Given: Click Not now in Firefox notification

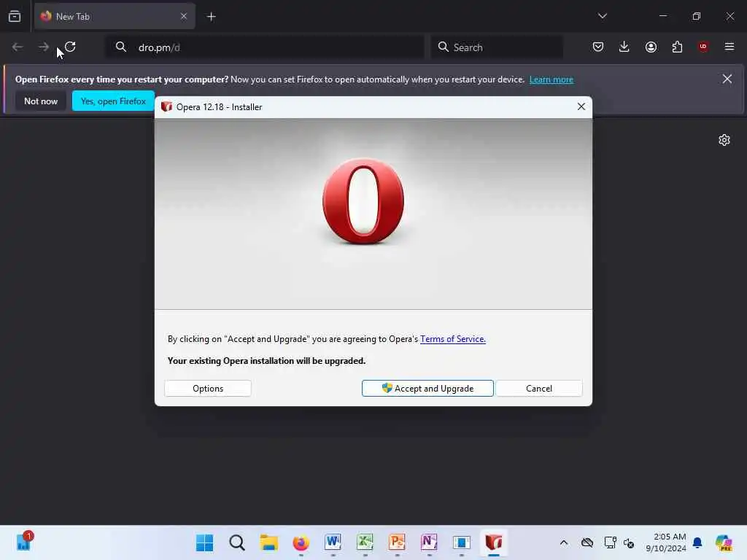Looking at the screenshot, I should pos(41,101).
